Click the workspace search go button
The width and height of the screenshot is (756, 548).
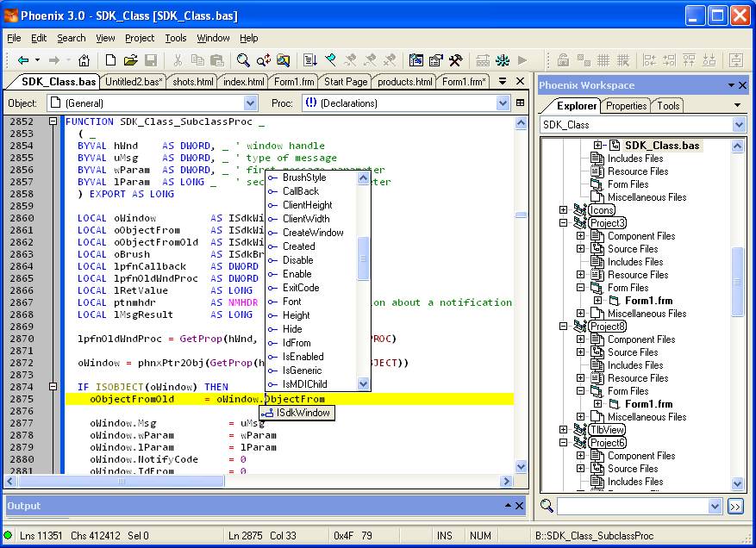pos(735,506)
